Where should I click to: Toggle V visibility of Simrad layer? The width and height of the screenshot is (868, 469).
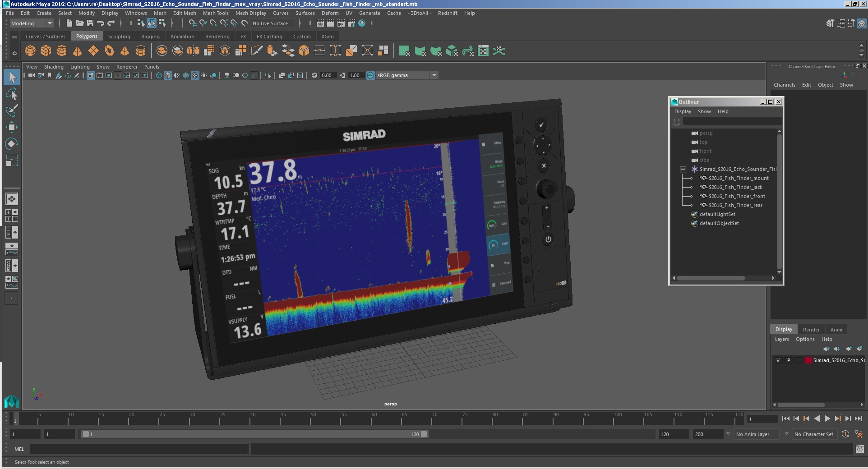pos(778,360)
